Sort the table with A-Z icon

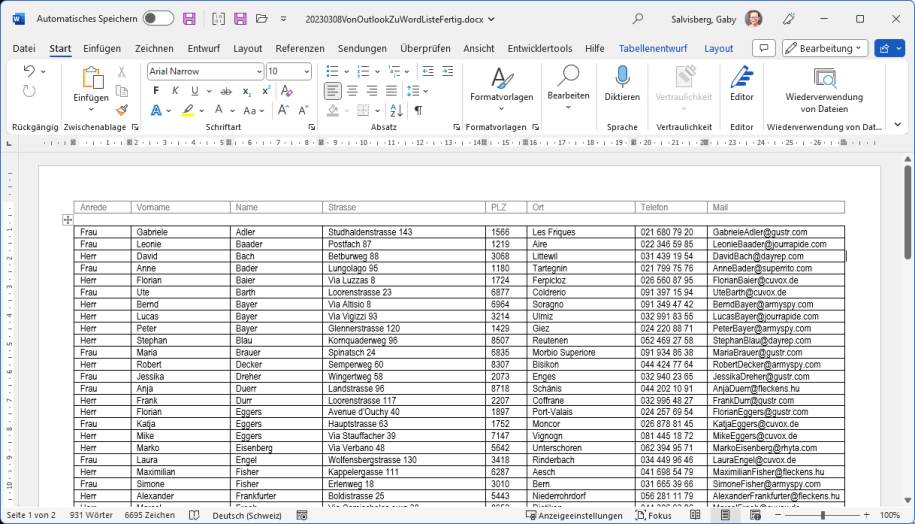tap(397, 110)
